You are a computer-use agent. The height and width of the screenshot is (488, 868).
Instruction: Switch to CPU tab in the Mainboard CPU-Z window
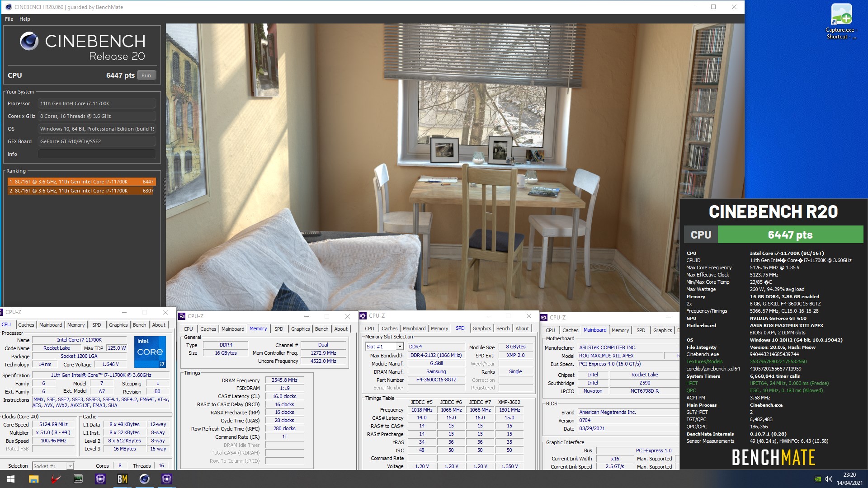(x=550, y=330)
